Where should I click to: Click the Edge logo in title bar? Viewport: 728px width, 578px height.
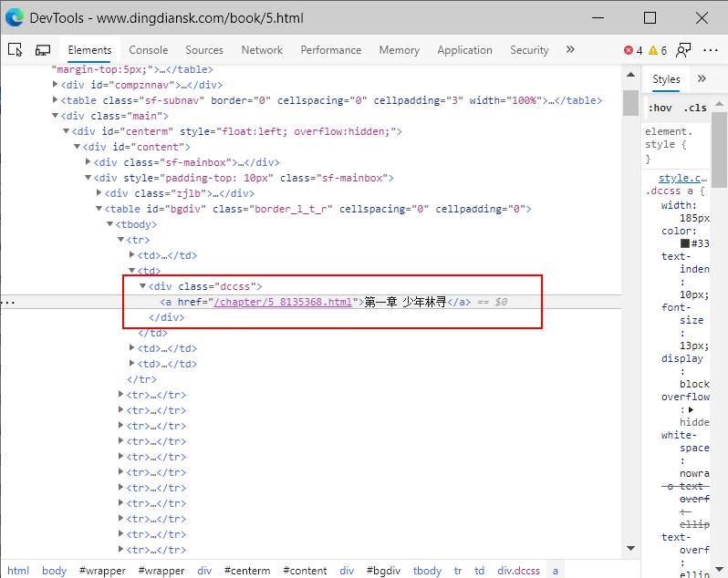click(x=15, y=17)
